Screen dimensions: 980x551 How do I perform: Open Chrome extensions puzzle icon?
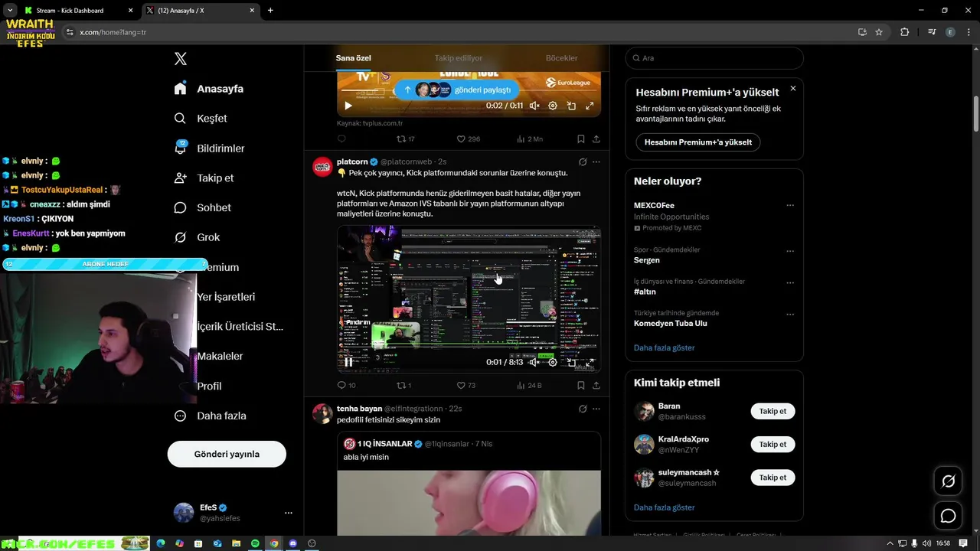tap(904, 32)
